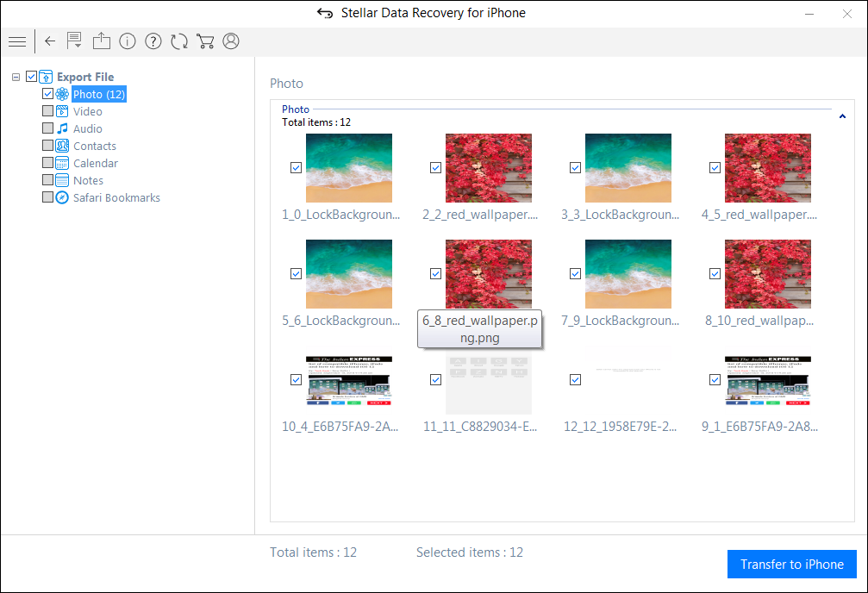The image size is (868, 593).
Task: Click the 12_12_1958E79E file name
Action: click(620, 427)
